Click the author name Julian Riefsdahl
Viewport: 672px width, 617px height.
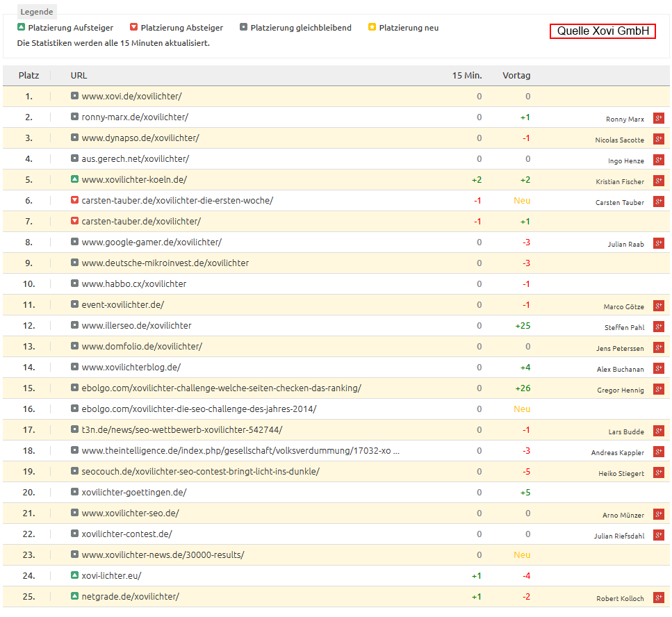tap(619, 536)
